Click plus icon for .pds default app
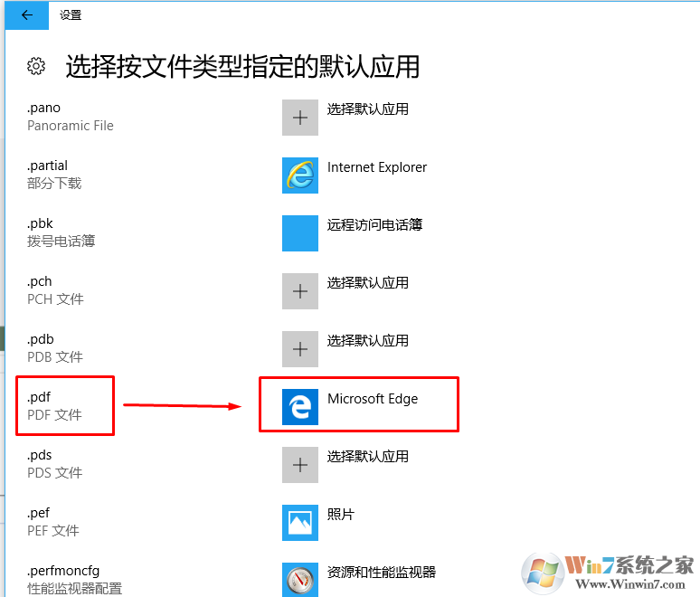The width and height of the screenshot is (700, 597). tap(300, 465)
